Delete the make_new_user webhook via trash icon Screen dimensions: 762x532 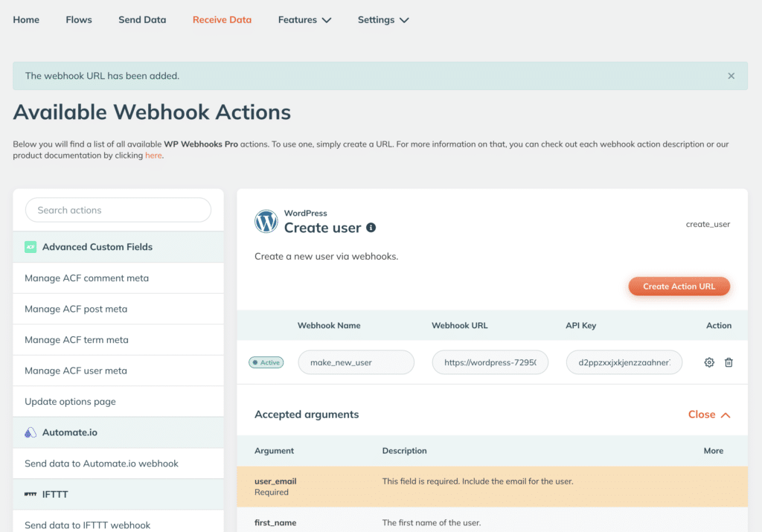[729, 362]
